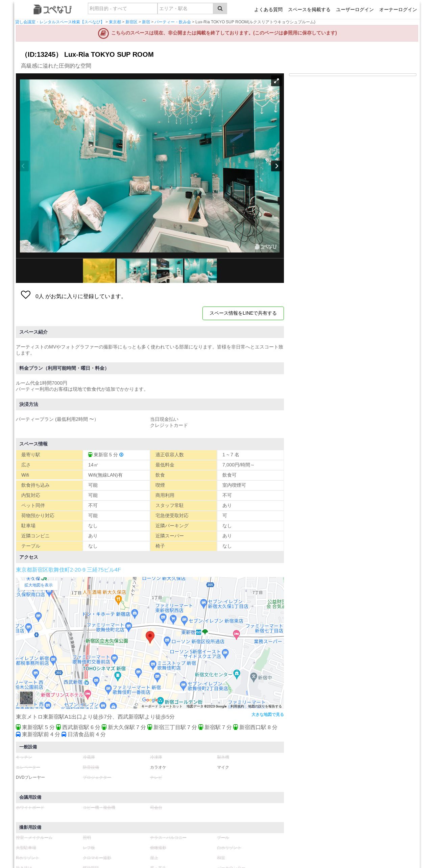This screenshot has height=868, width=434.
Task: Click the マイク equipment entry
Action: (223, 768)
